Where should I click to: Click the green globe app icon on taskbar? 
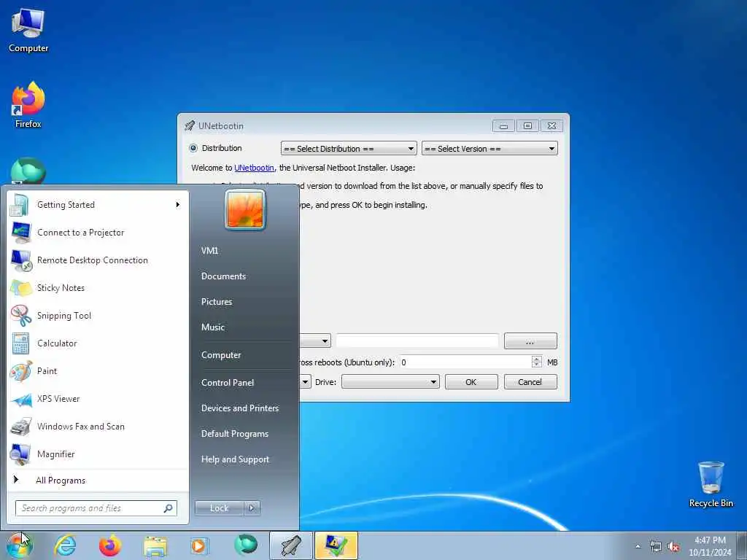click(x=245, y=545)
